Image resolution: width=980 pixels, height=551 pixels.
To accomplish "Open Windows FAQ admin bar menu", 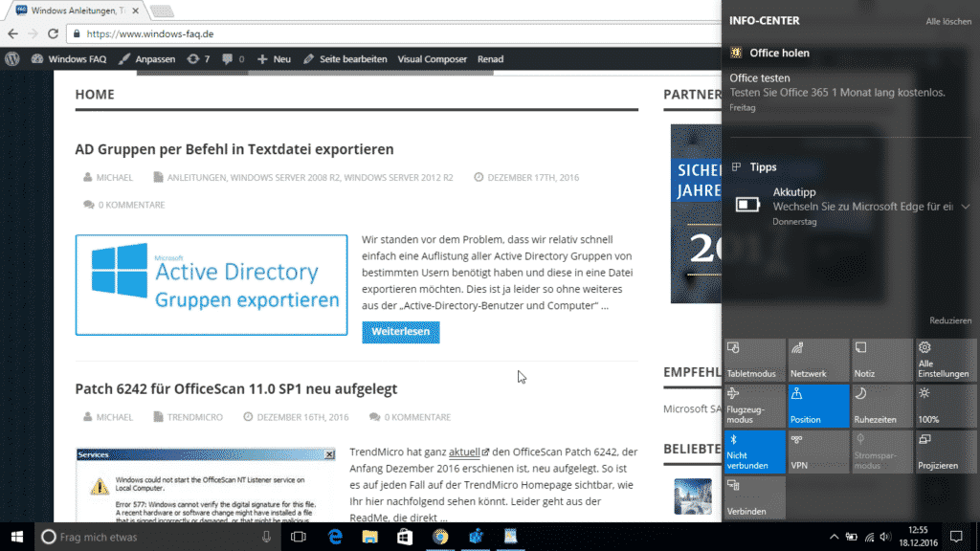I will tap(69, 58).
